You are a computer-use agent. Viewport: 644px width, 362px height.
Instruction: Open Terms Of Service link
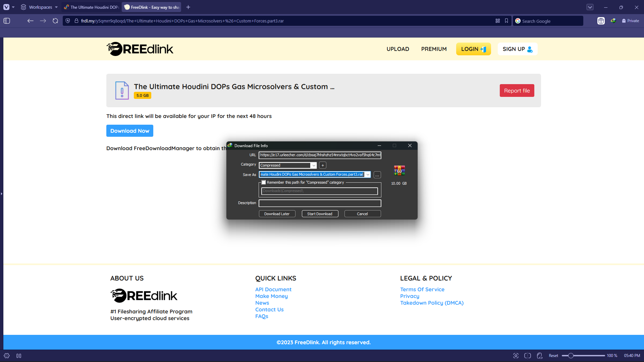click(422, 289)
